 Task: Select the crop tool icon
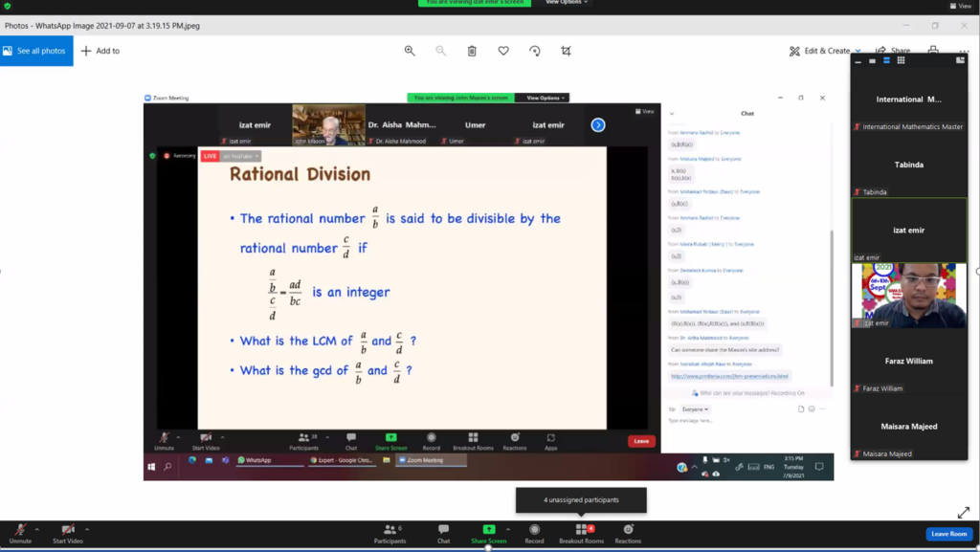[x=566, y=51]
